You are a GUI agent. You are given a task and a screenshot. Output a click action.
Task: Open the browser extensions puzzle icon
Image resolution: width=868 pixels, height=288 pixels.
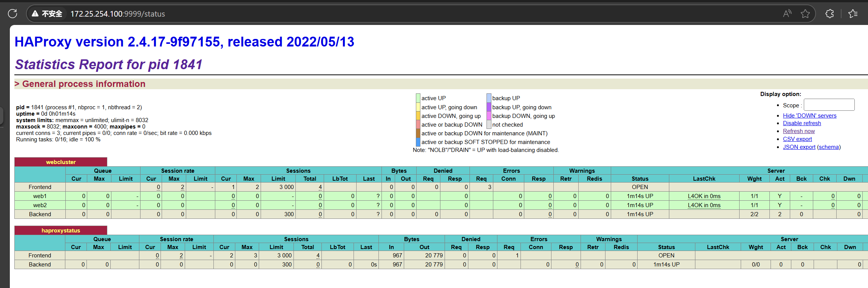click(829, 14)
